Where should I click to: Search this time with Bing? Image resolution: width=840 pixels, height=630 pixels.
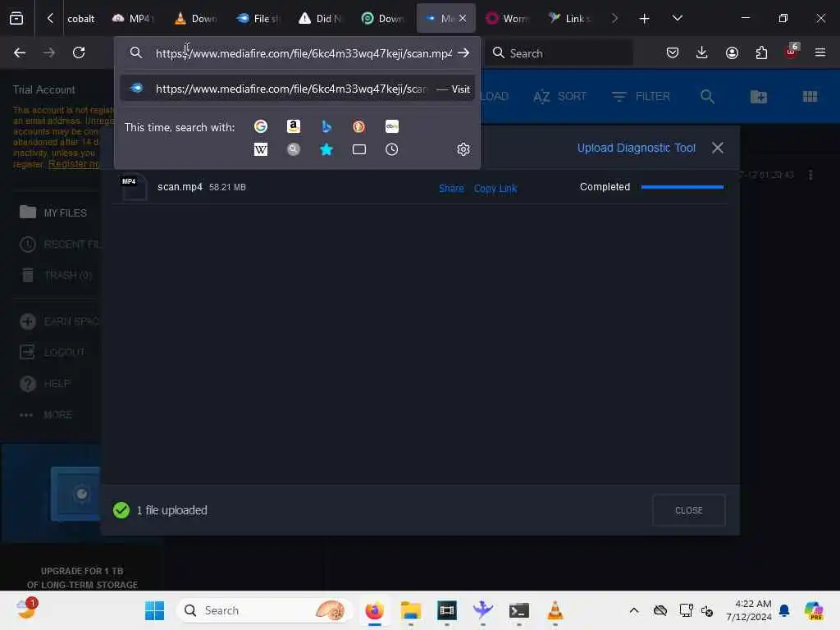coord(326,126)
